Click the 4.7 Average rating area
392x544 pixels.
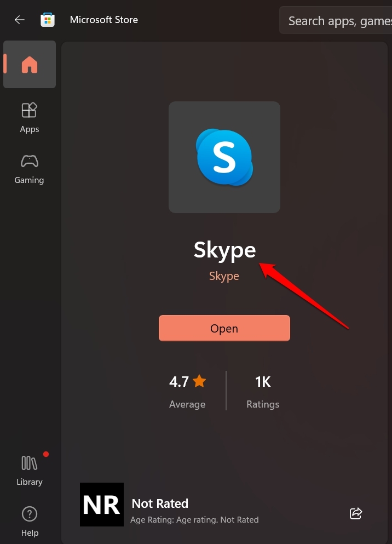click(187, 391)
